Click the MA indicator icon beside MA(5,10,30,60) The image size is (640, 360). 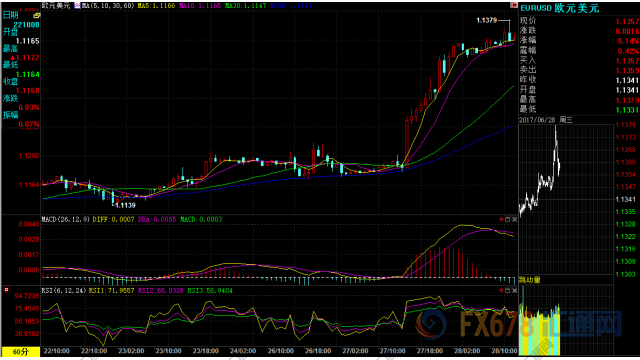click(77, 5)
